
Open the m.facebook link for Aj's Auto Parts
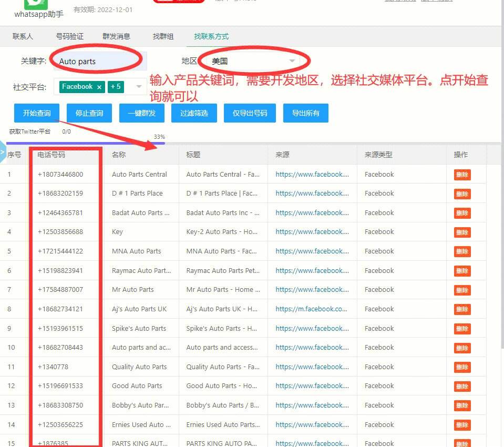[x=311, y=309]
